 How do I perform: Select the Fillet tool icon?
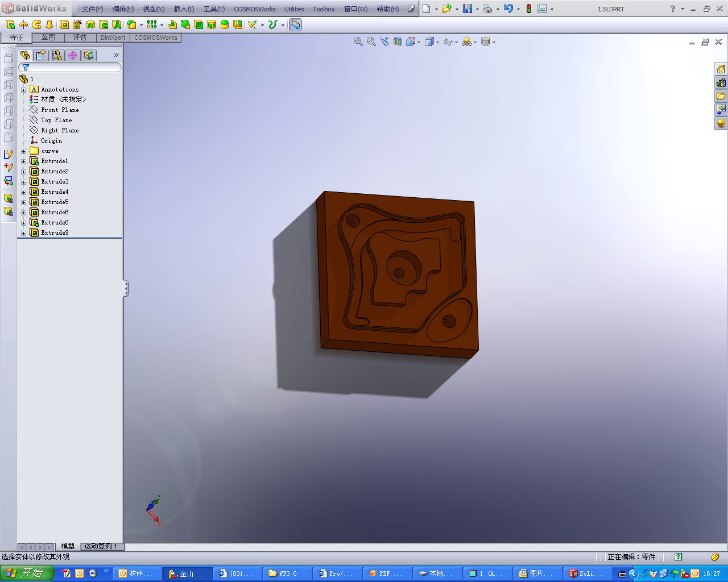coord(132,24)
